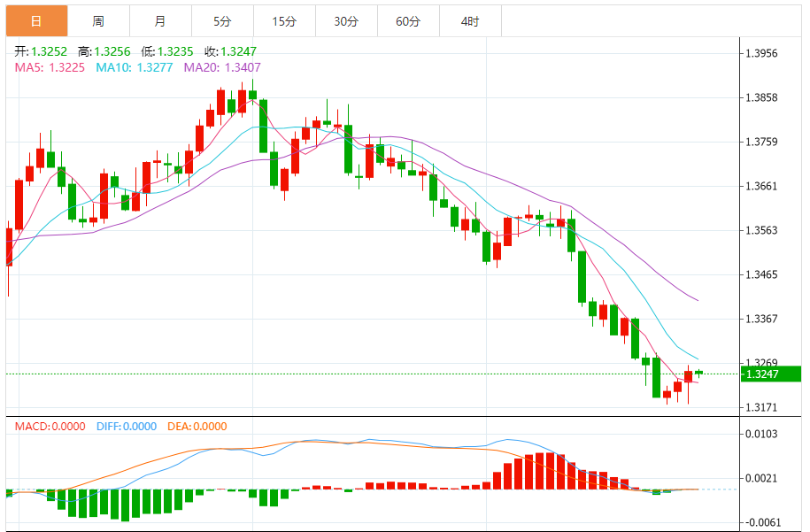Open the 60分 timeframe tab
Viewport: 810px width, 532px height.
pos(409,21)
